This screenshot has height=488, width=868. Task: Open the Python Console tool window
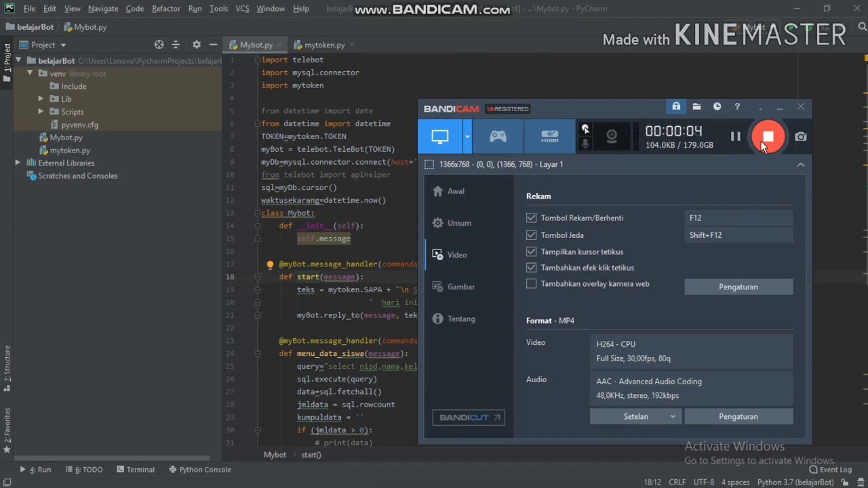tap(200, 469)
